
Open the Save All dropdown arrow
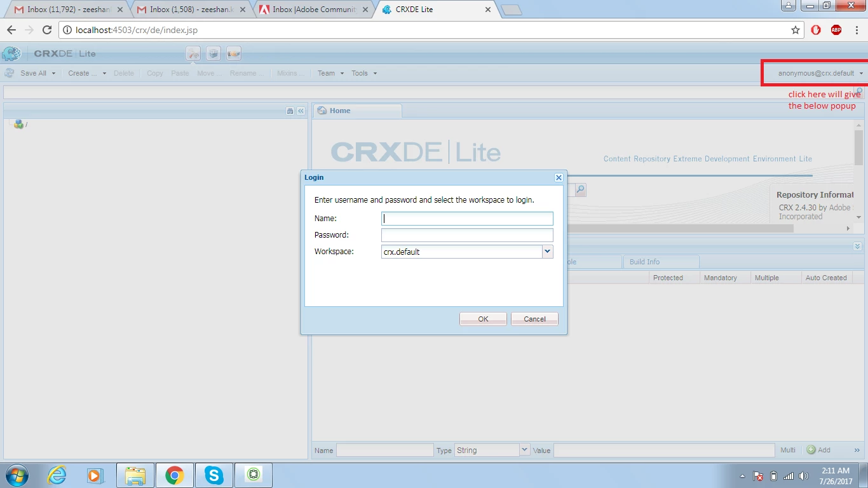coord(53,73)
